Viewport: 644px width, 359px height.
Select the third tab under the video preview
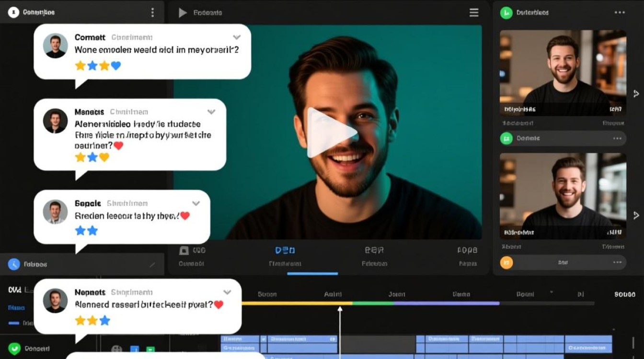(x=374, y=256)
